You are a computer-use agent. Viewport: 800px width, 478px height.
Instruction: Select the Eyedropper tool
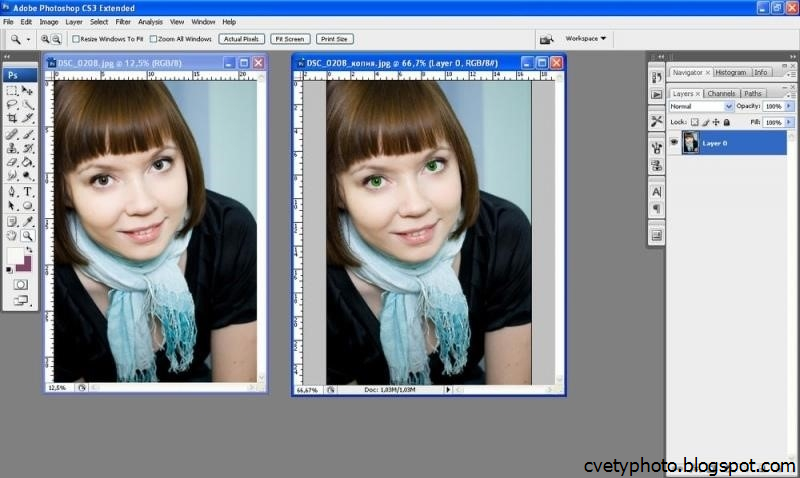click(28, 221)
